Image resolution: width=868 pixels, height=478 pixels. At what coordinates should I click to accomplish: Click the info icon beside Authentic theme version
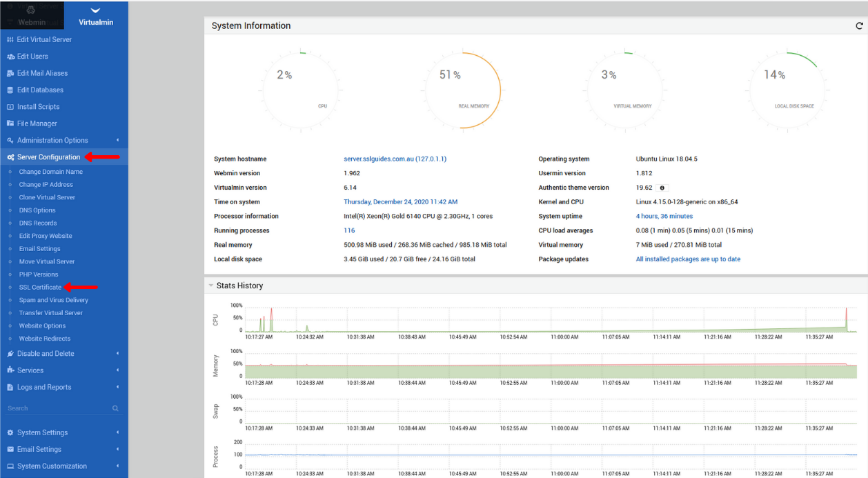[661, 187]
